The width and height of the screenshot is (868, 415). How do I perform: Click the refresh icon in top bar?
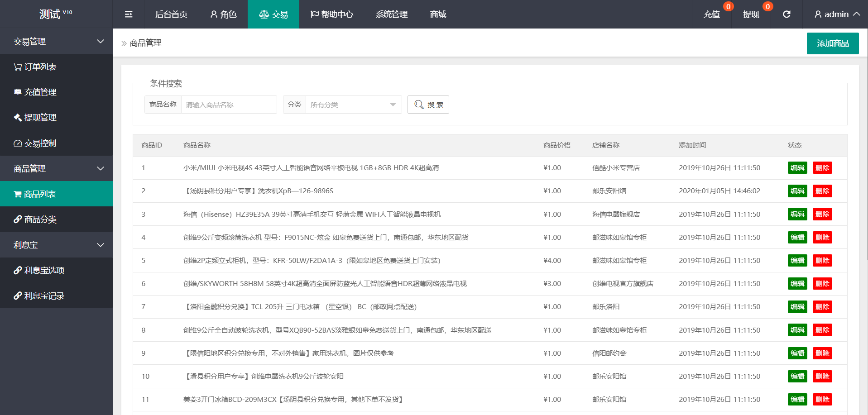pyautogui.click(x=786, y=14)
